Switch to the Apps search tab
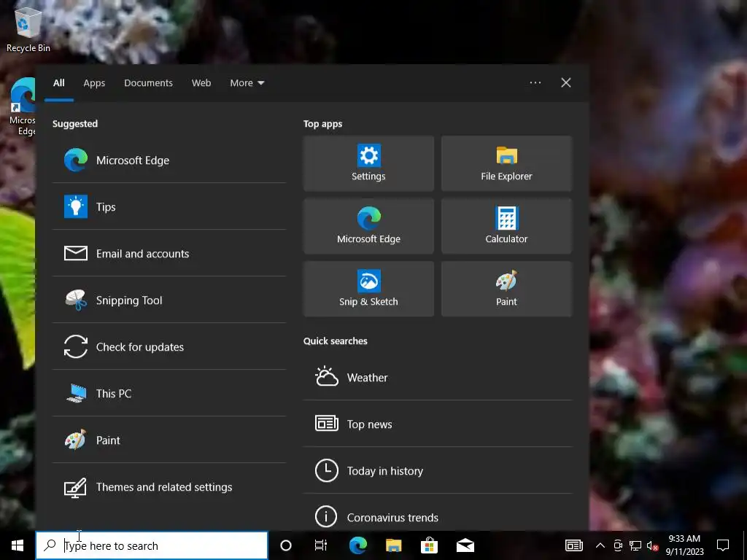Image resolution: width=747 pixels, height=560 pixels. pos(94,83)
